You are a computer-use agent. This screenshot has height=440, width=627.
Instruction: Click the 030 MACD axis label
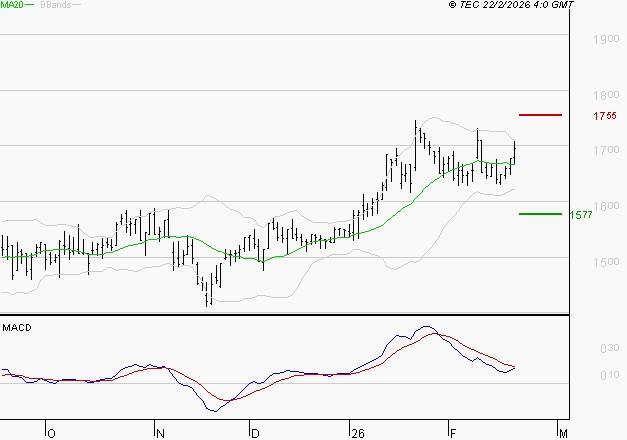[x=610, y=348]
